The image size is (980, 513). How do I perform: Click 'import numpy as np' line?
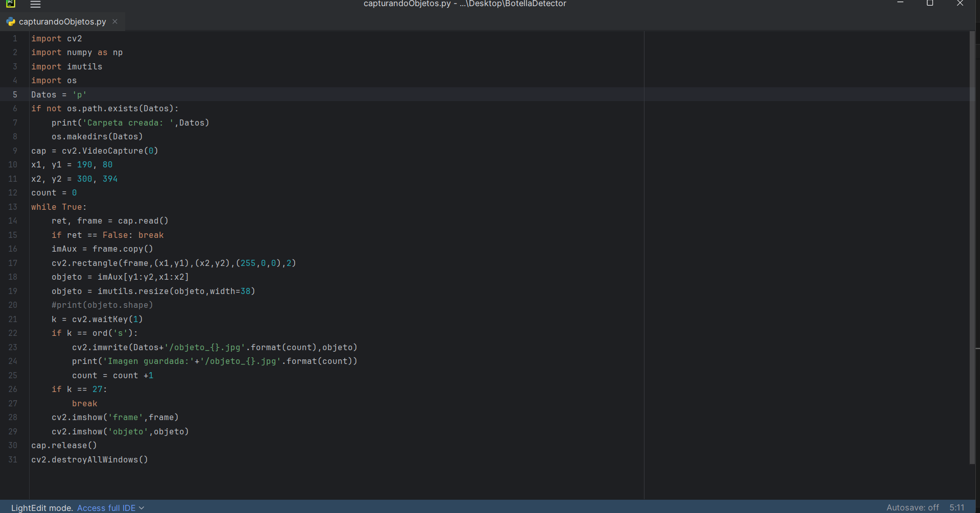tap(77, 52)
